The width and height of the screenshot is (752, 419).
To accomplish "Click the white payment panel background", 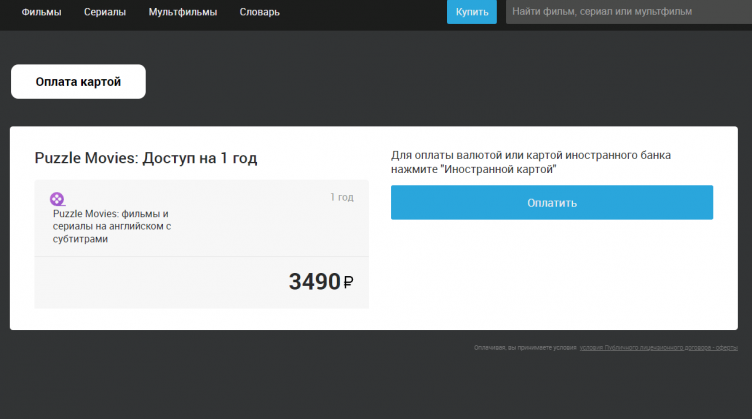I will (550, 280).
